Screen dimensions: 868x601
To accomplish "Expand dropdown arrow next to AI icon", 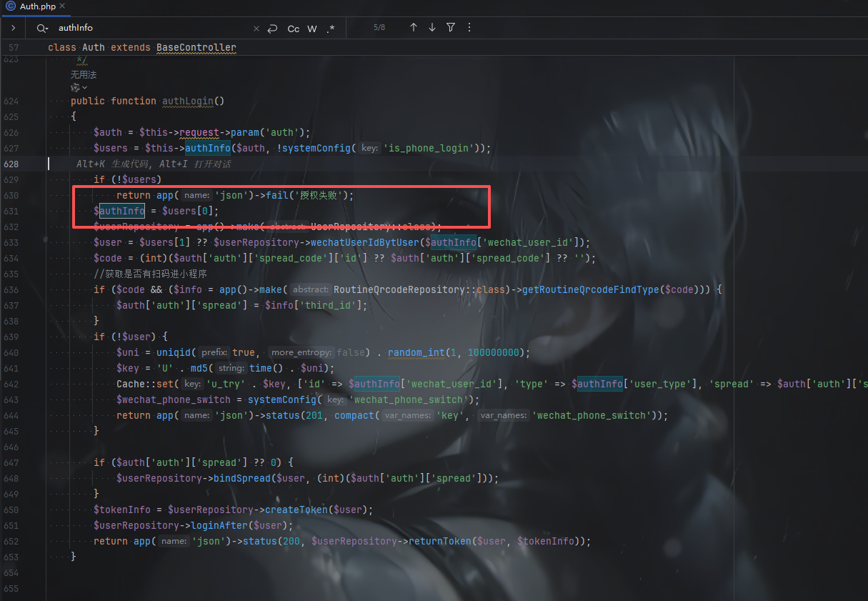I will click(84, 87).
